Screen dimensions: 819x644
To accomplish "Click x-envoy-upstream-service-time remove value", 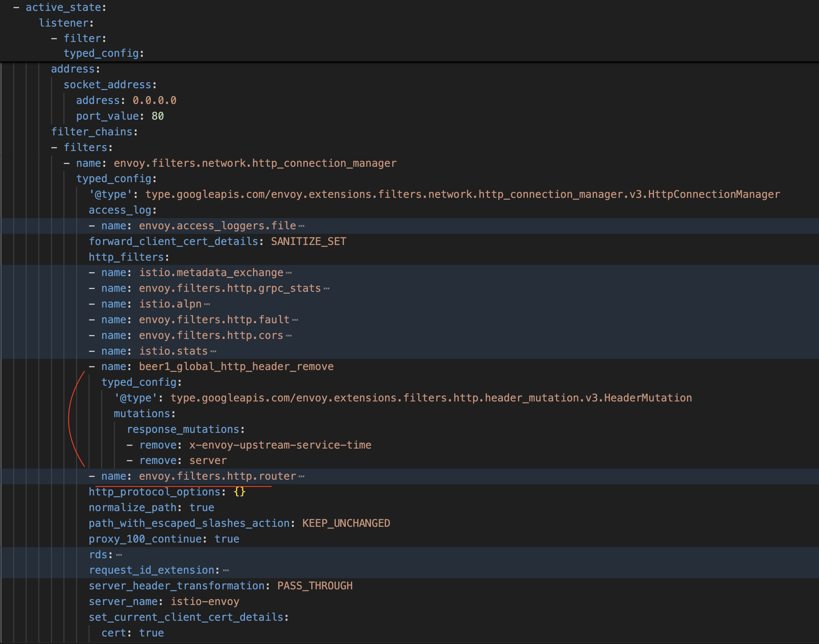I will point(280,445).
